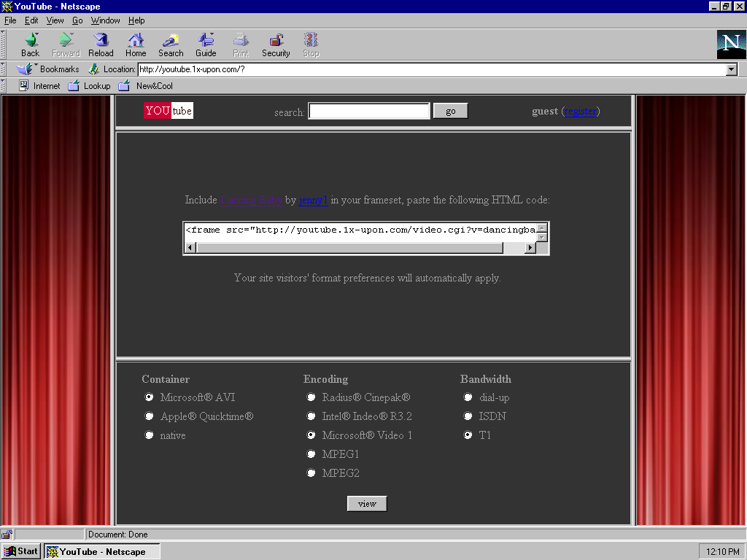Expand the Location URL dropdown arrow
This screenshot has height=560, width=747.
click(732, 69)
